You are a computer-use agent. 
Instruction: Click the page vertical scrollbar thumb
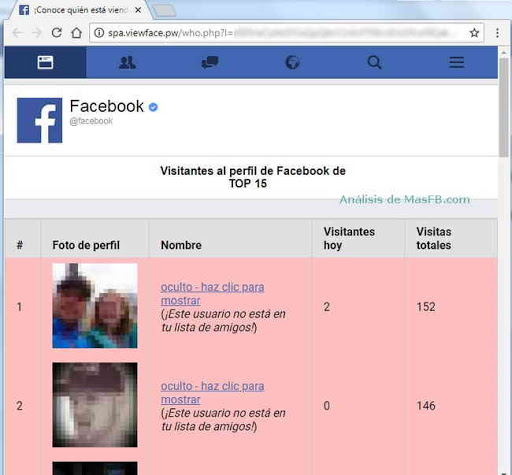tap(503, 107)
